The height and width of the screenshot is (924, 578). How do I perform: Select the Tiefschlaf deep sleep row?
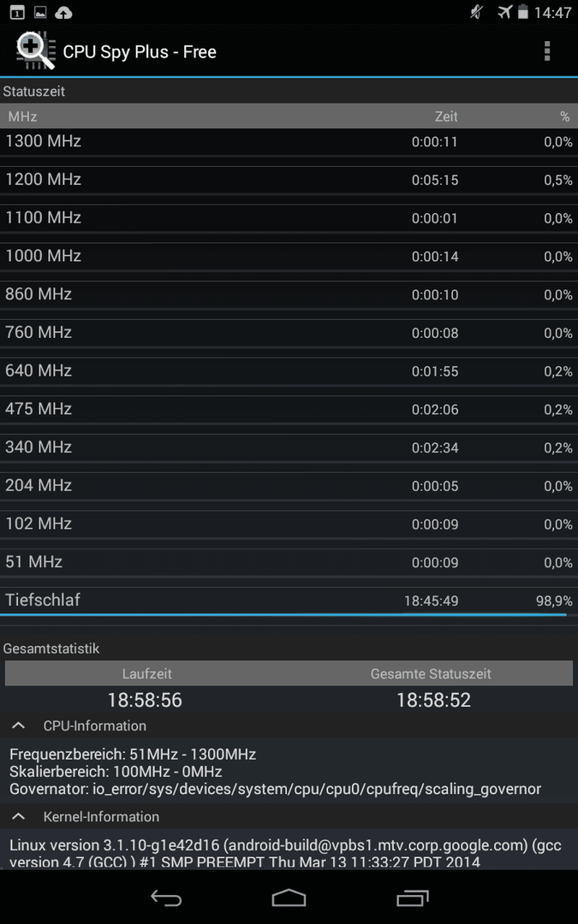[x=289, y=601]
